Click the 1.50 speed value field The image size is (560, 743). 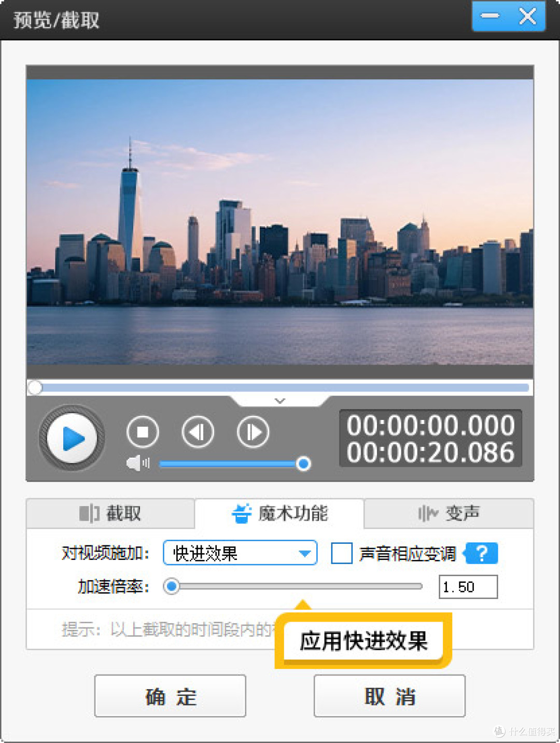(468, 587)
